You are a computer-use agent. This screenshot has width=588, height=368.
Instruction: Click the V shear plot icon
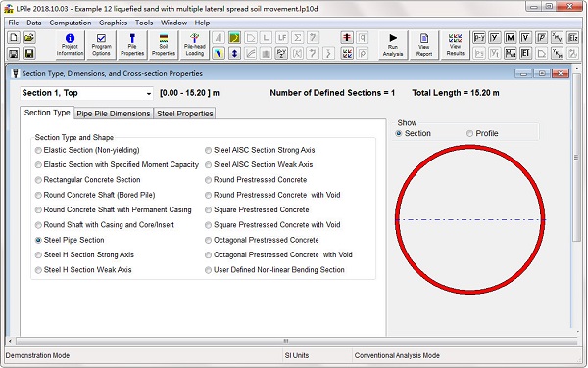[x=525, y=38]
